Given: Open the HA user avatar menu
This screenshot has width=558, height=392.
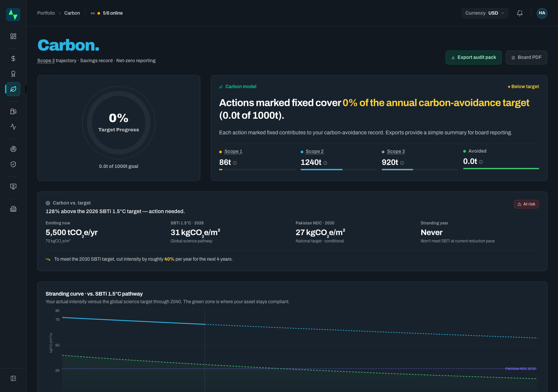Looking at the screenshot, I should coord(542,13).
